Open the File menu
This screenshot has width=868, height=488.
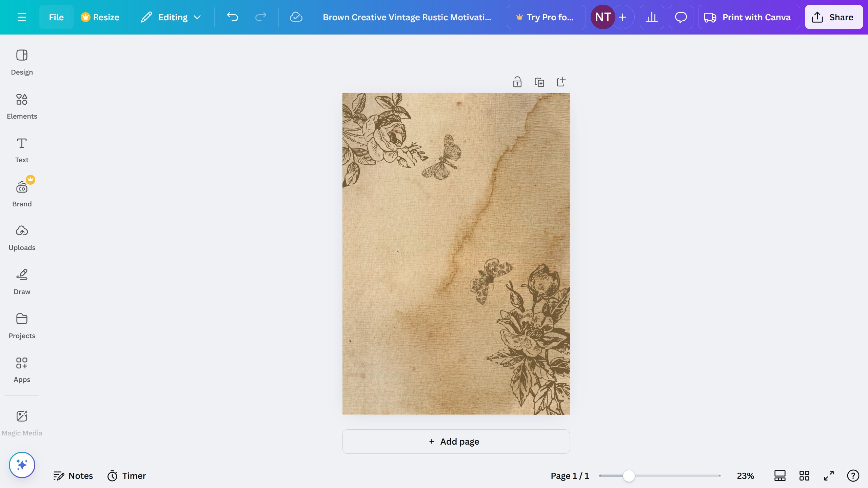pyautogui.click(x=56, y=17)
